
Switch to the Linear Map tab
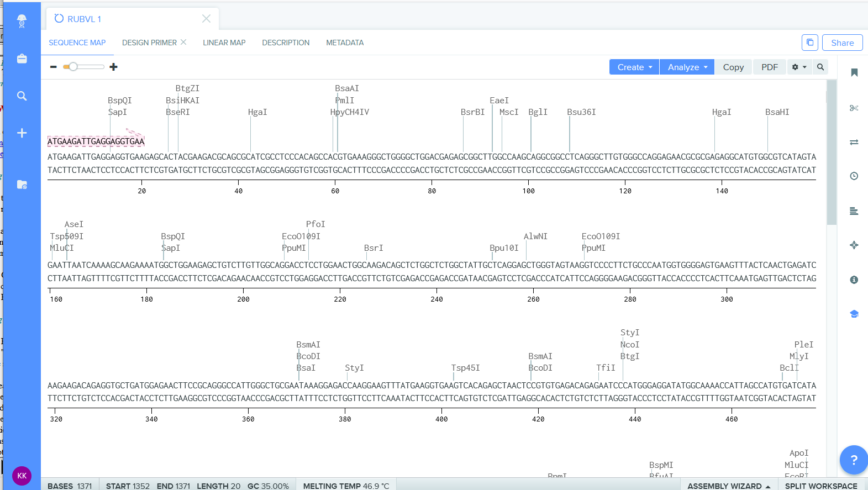(224, 43)
